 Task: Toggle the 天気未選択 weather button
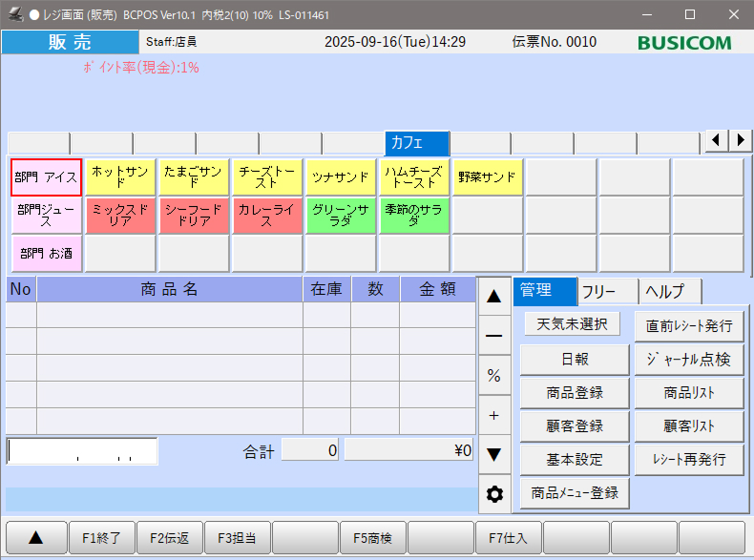[x=572, y=324]
